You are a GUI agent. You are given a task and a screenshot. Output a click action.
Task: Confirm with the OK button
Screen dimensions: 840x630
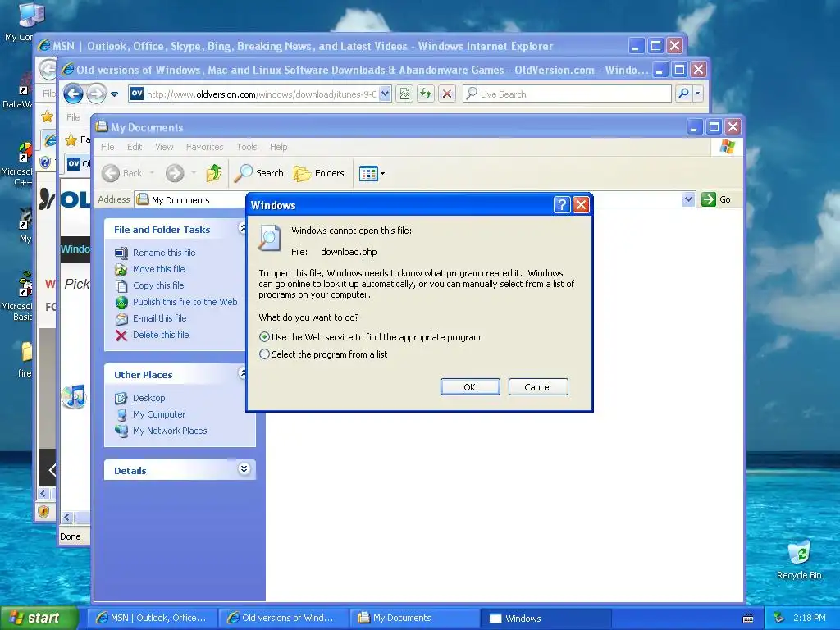click(470, 387)
